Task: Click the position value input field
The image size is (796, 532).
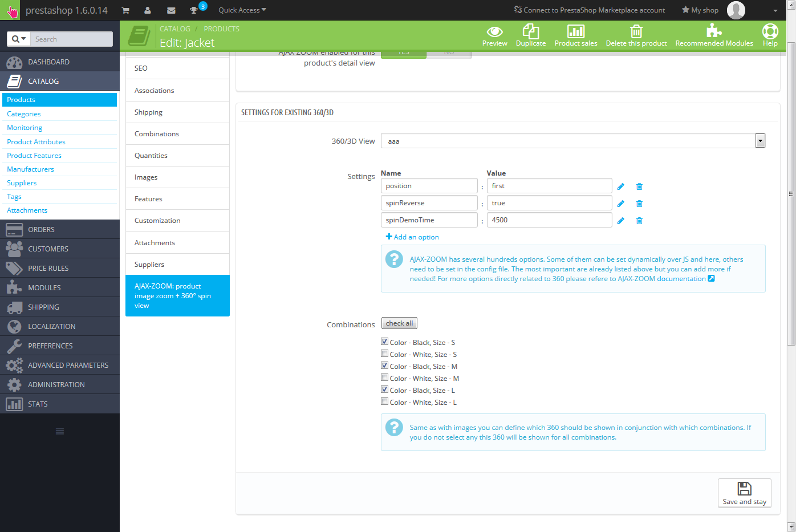Action: click(549, 186)
